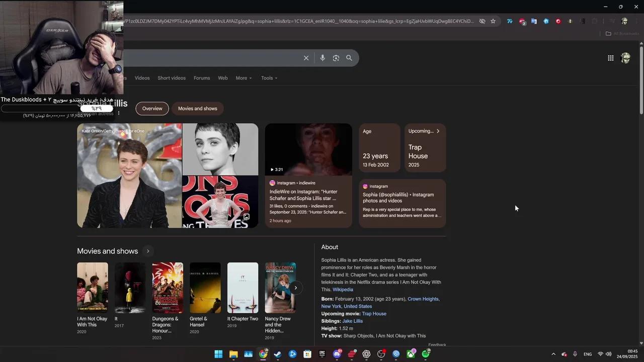The width and height of the screenshot is (644, 362).
Task: Click the Age 23 years card
Action: (379, 148)
